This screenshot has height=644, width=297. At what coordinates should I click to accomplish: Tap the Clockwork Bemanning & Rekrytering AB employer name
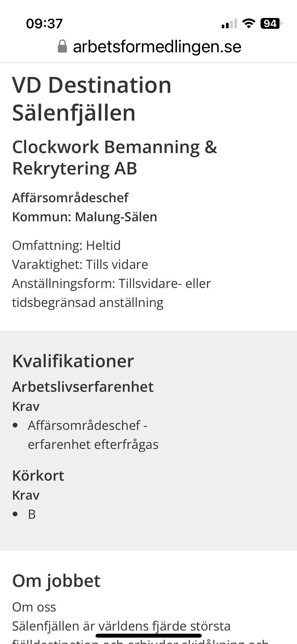point(115,158)
